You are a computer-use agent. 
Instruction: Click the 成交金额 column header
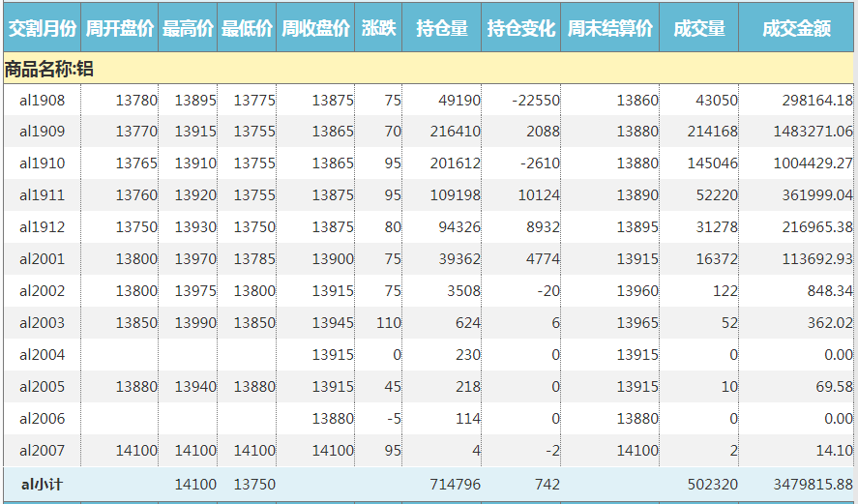click(797, 29)
